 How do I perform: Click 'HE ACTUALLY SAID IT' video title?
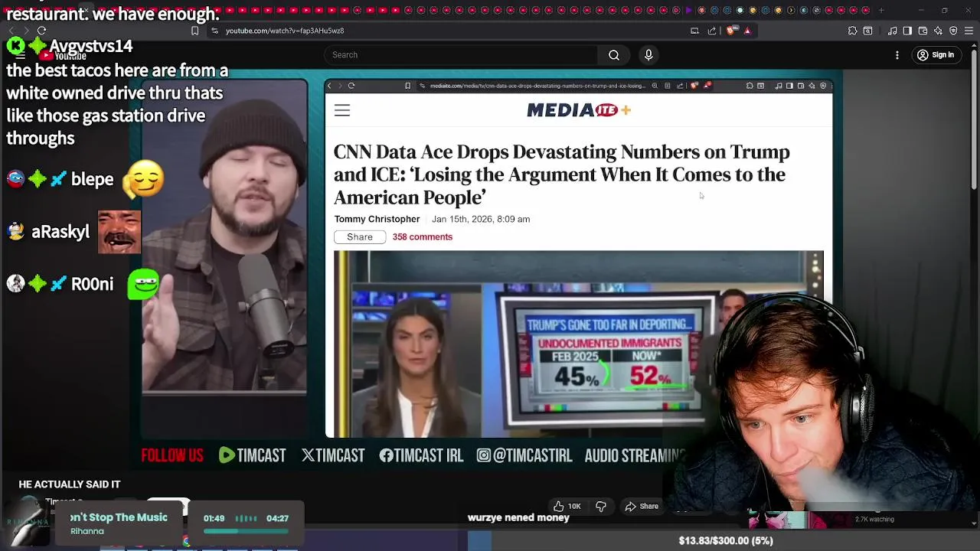coord(70,484)
